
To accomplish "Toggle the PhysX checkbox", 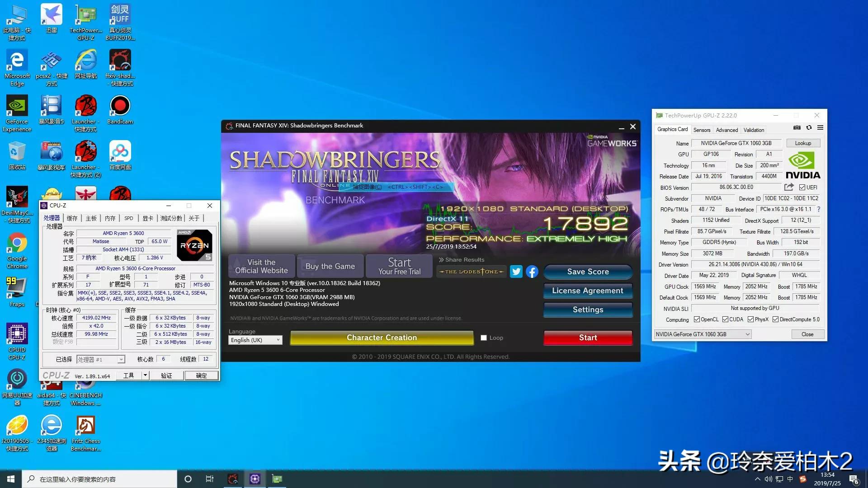I will pyautogui.click(x=750, y=319).
